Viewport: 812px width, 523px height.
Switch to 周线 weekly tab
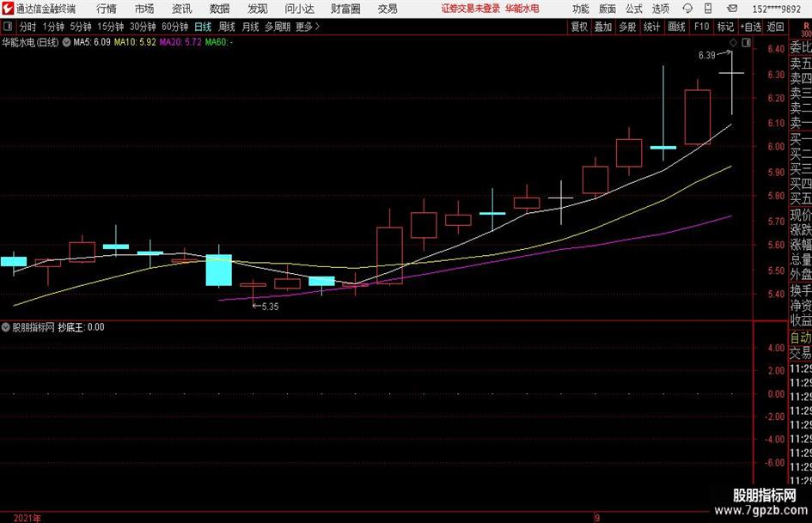click(x=227, y=27)
